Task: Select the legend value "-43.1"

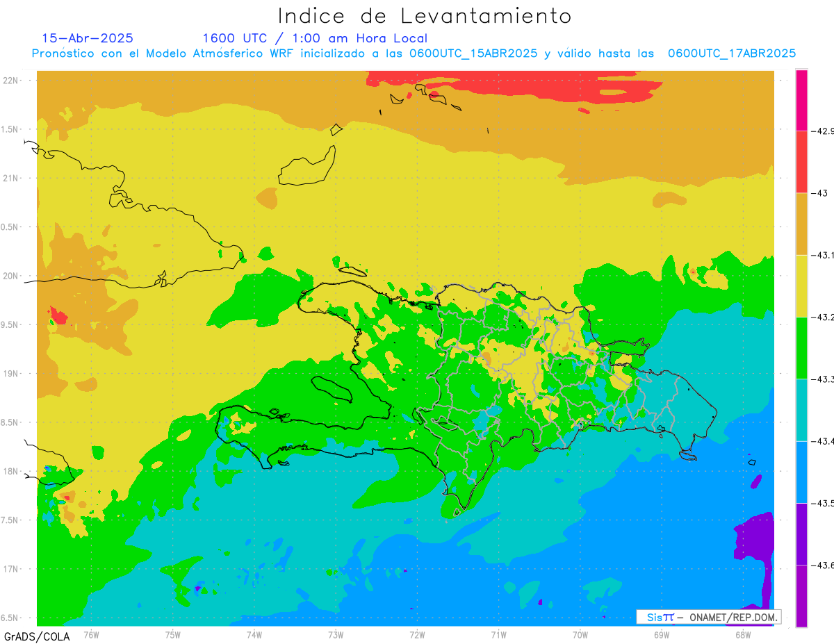Action: 823,255
